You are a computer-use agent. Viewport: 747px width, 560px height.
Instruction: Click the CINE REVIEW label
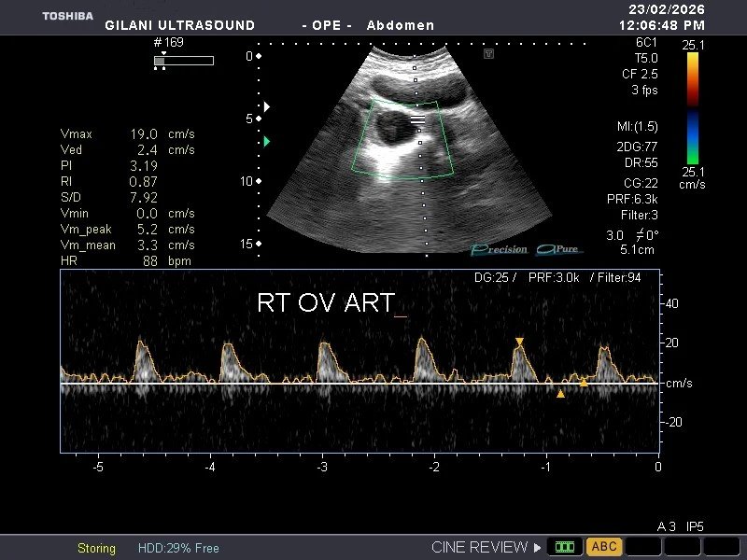point(479,547)
